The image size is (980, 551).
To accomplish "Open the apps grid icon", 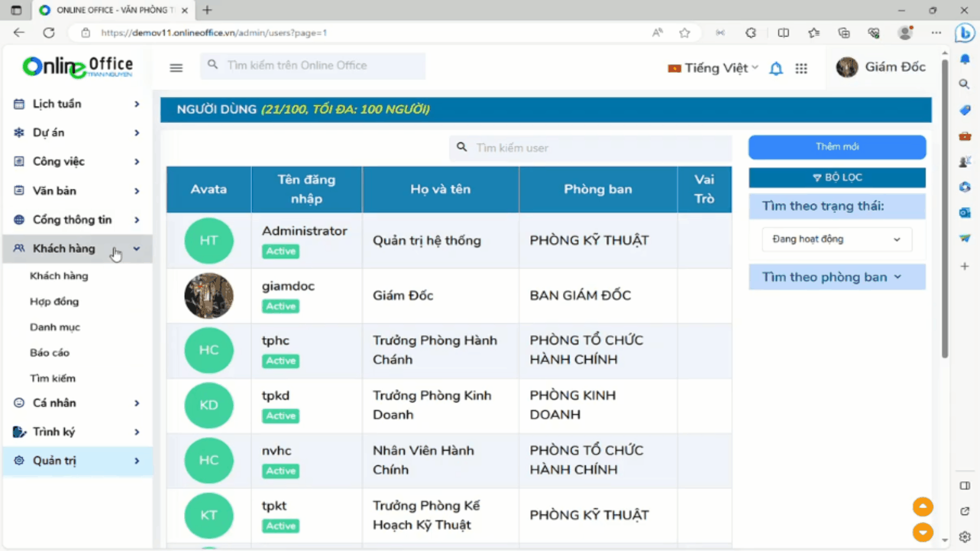I will coord(801,68).
